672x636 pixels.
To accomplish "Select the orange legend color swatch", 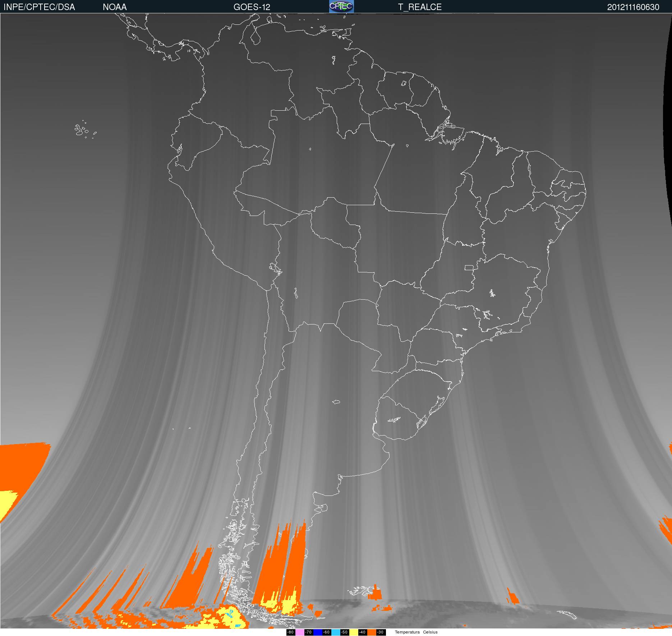I will (372, 632).
